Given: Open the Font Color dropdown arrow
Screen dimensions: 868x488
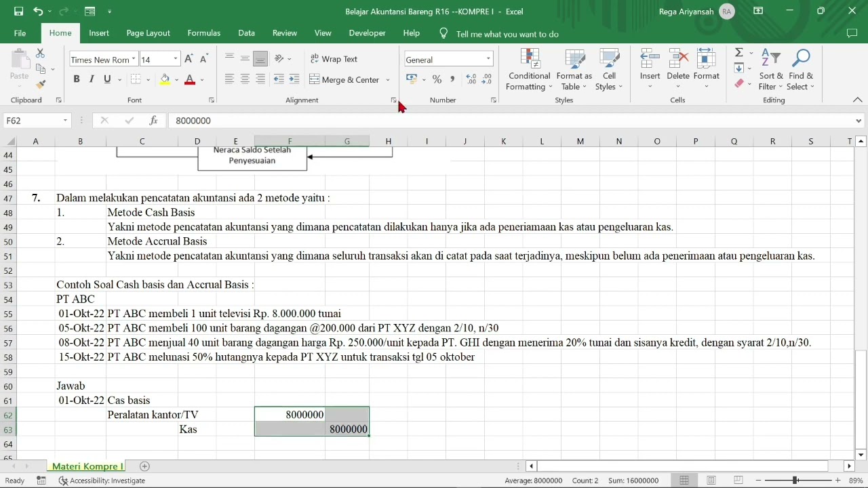Looking at the screenshot, I should [202, 80].
